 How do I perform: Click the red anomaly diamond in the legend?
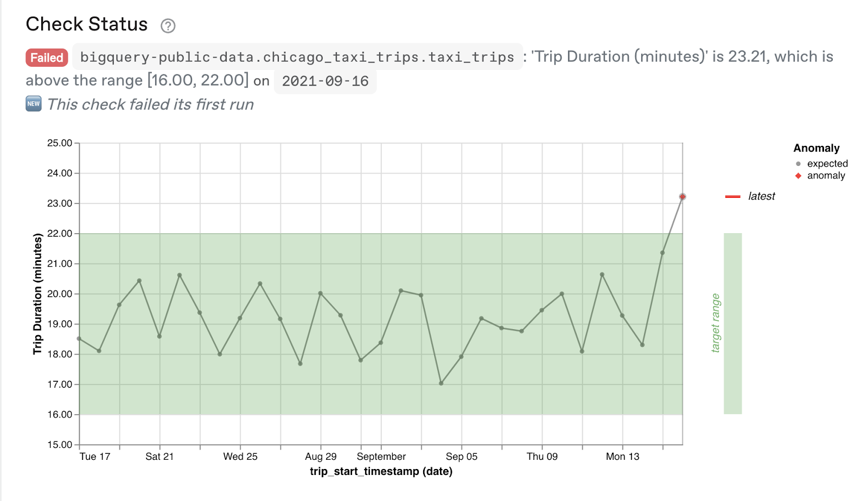point(797,175)
